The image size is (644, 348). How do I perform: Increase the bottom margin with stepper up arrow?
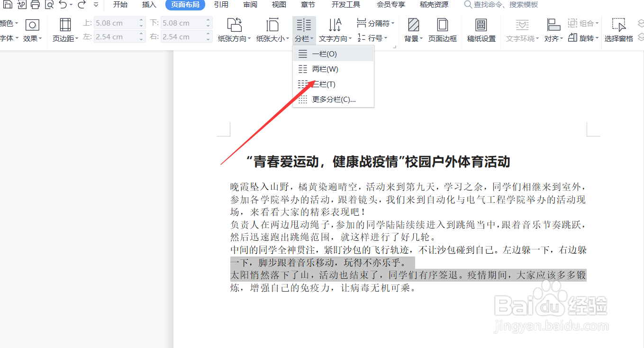[x=209, y=20]
